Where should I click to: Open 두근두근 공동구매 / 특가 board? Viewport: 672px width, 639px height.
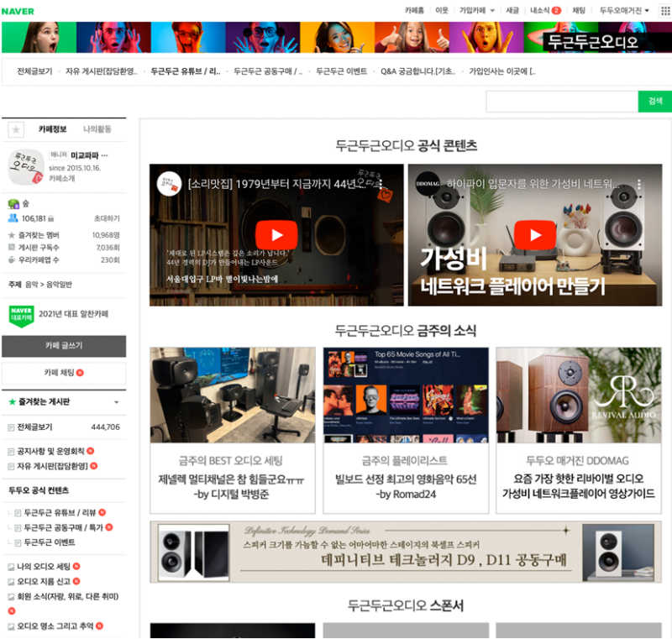coord(64,527)
